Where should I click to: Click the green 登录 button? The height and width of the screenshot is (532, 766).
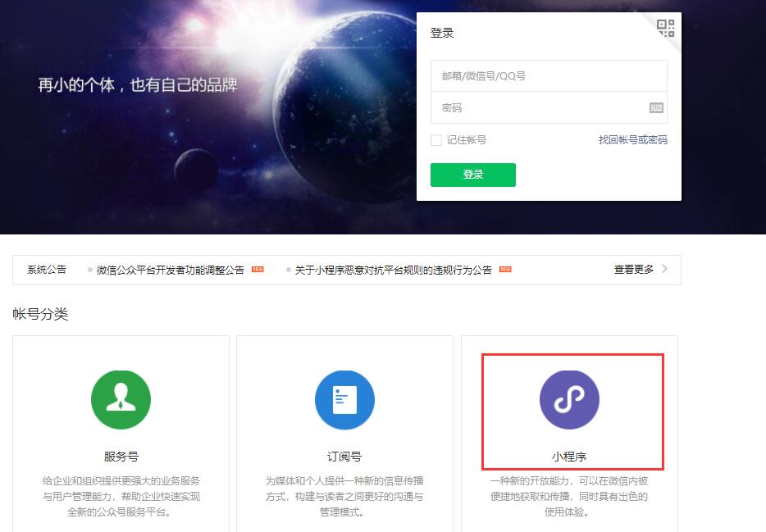pos(473,175)
